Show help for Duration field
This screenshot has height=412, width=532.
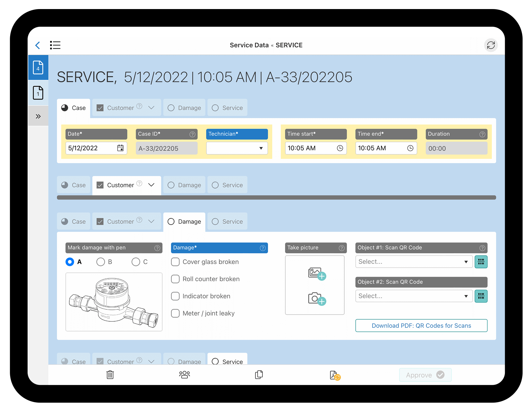click(482, 134)
